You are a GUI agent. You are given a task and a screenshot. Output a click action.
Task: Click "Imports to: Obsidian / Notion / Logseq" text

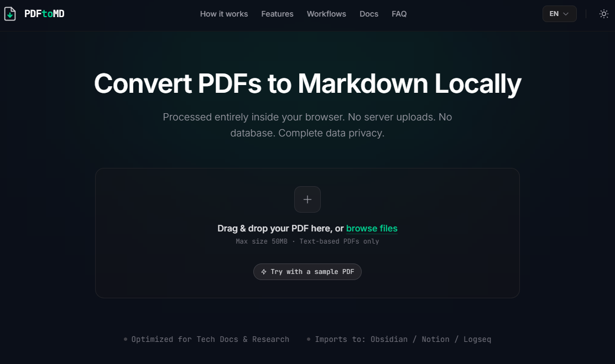click(x=403, y=339)
